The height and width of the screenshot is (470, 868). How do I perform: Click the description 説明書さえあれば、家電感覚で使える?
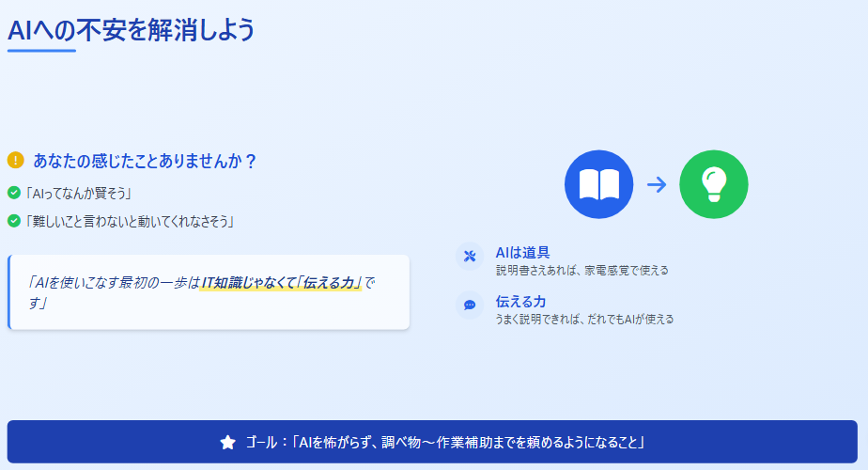(582, 270)
